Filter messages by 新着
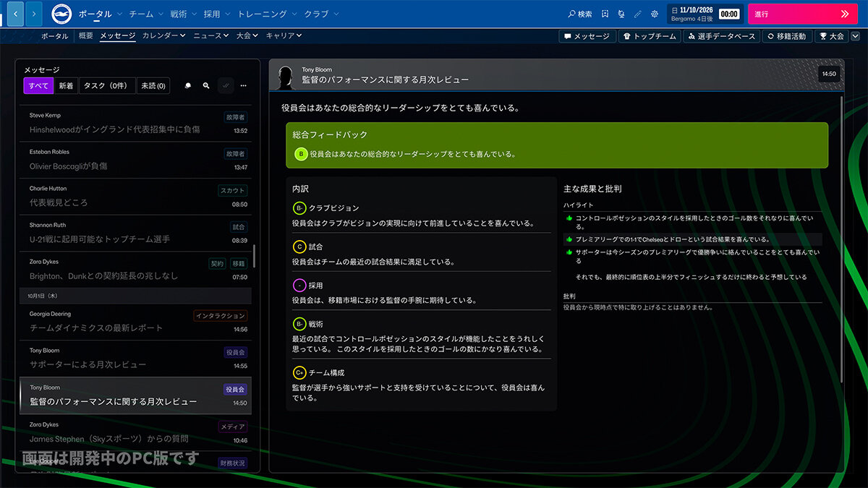The height and width of the screenshot is (488, 868). coord(67,86)
